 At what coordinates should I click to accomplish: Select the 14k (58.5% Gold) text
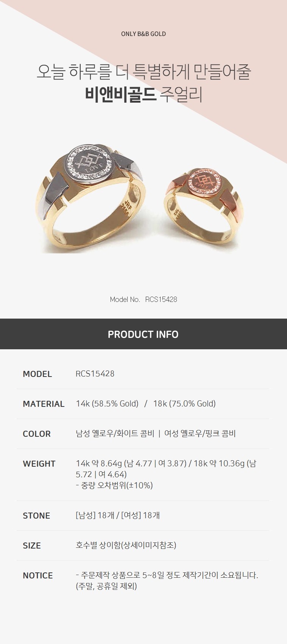pyautogui.click(x=107, y=404)
